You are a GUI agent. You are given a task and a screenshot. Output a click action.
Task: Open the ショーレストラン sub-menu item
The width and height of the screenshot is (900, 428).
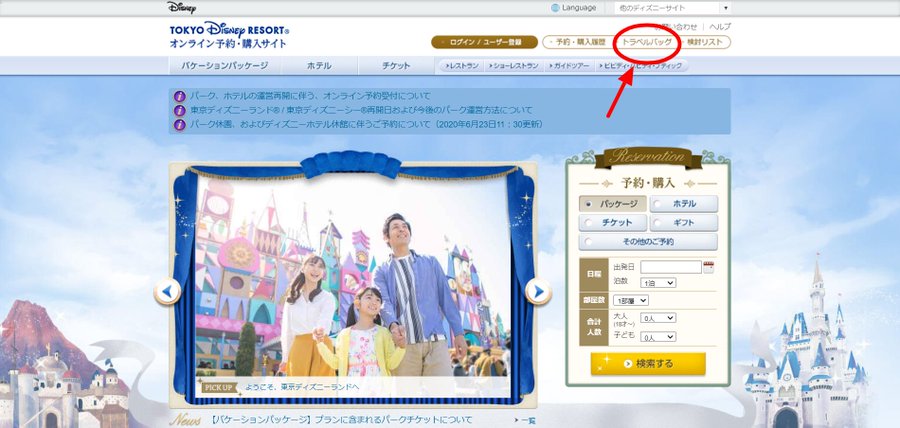tap(515, 66)
